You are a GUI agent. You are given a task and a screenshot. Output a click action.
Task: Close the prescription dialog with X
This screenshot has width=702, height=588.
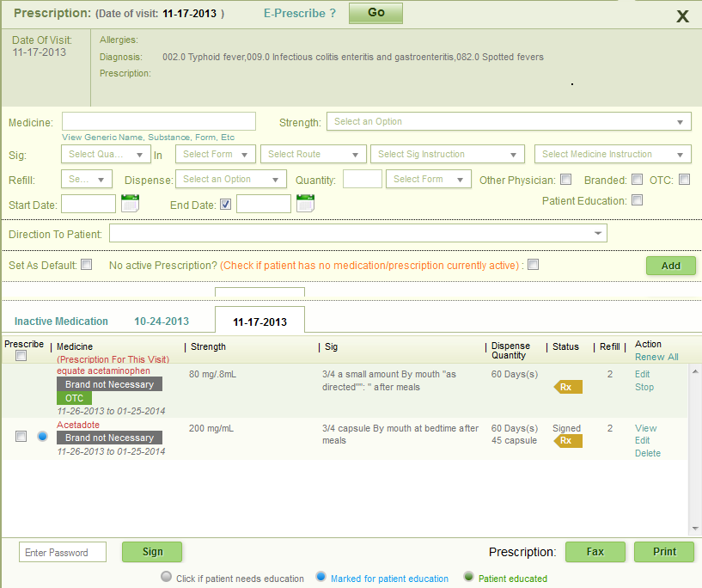click(682, 16)
